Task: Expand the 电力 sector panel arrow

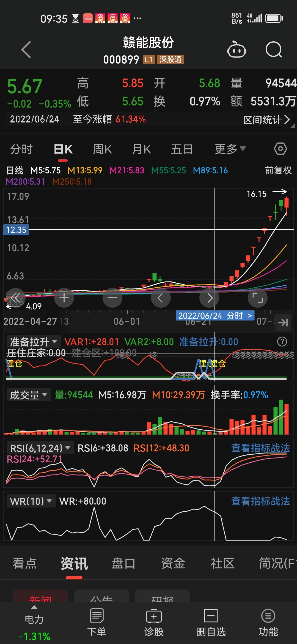Action: (34, 607)
